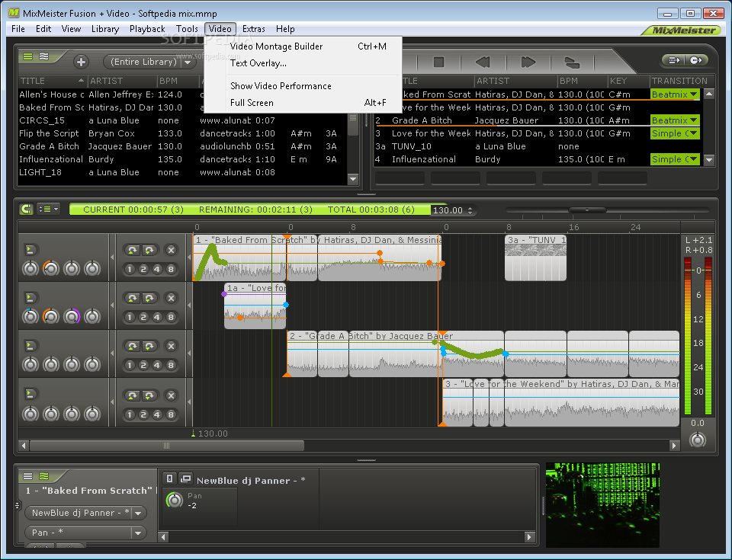Click the green loop icon left of timeline
732x560 pixels.
tap(26, 209)
